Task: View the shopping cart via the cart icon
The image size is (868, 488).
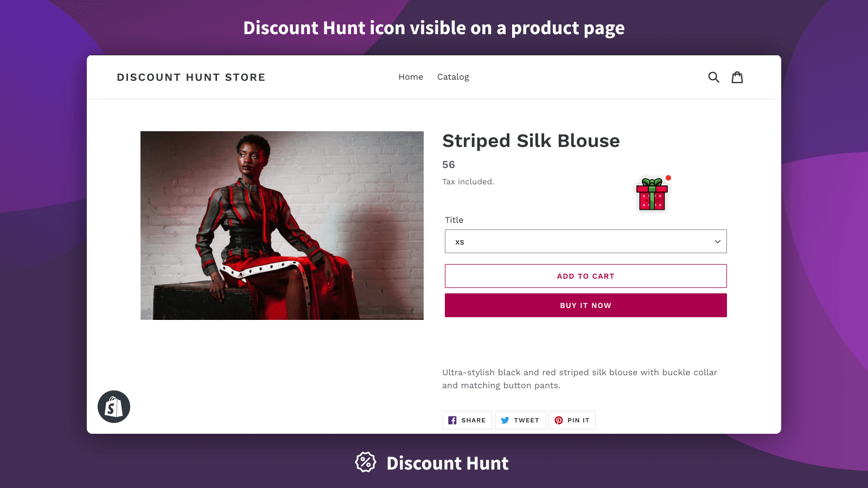Action: pyautogui.click(x=737, y=77)
